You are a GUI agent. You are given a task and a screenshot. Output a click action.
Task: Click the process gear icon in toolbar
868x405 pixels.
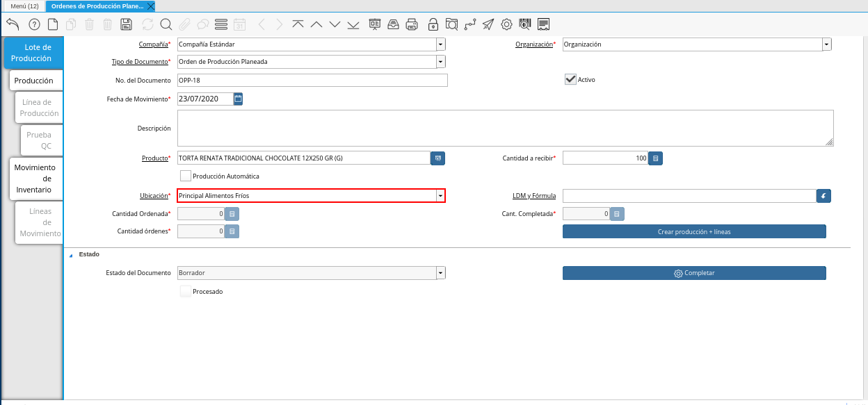pos(506,24)
